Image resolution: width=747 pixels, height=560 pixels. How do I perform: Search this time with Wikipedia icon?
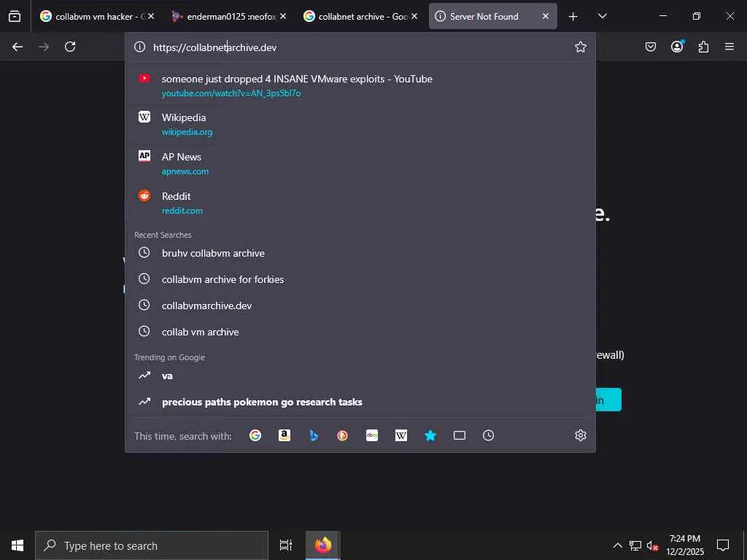pos(401,435)
